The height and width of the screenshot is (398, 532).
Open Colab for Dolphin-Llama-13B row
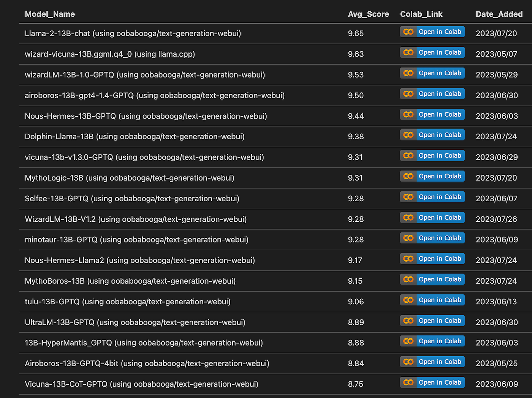tap(432, 135)
